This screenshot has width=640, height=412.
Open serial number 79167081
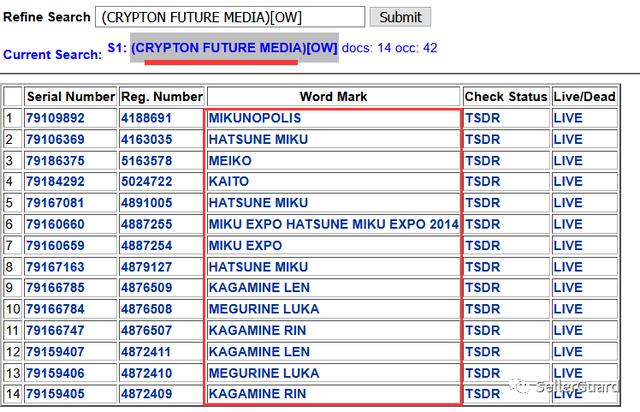(x=55, y=203)
